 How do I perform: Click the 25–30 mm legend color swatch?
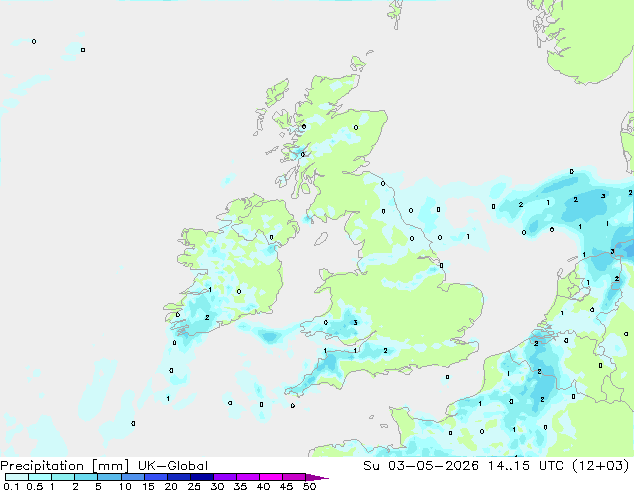coord(202,477)
